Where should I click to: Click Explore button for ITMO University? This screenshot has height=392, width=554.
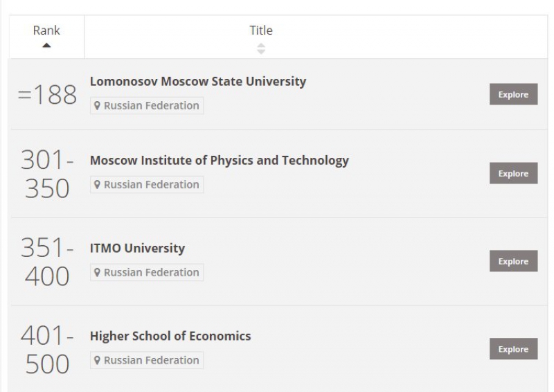513,261
